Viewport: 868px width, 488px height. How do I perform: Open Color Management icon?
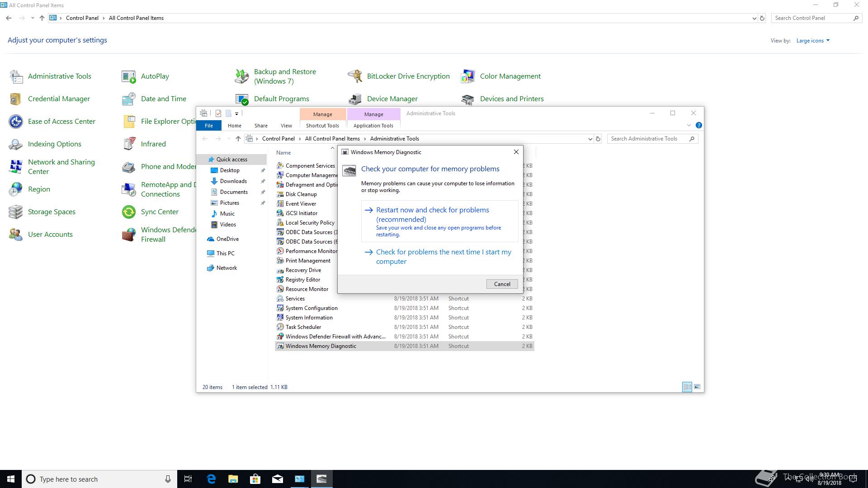point(468,76)
